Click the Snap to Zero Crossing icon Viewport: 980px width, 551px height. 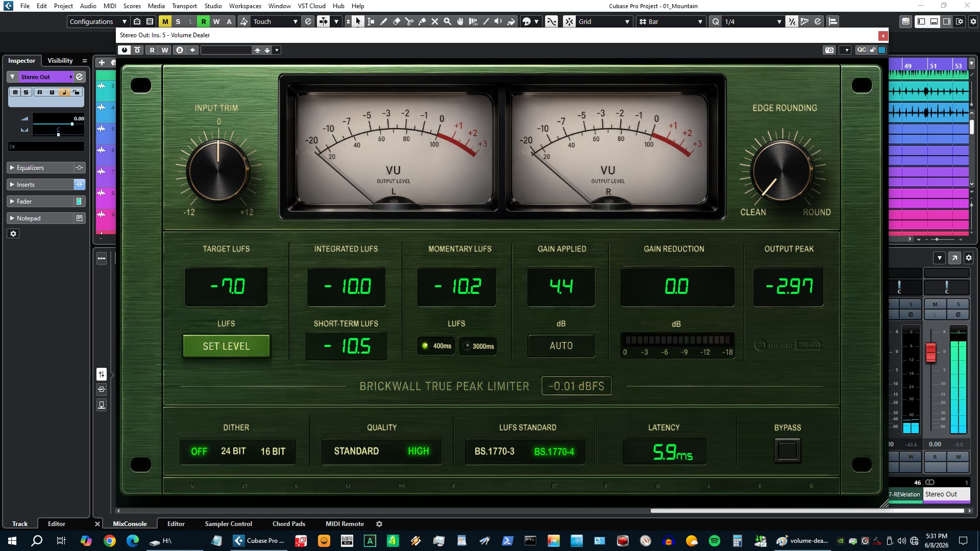tap(552, 21)
